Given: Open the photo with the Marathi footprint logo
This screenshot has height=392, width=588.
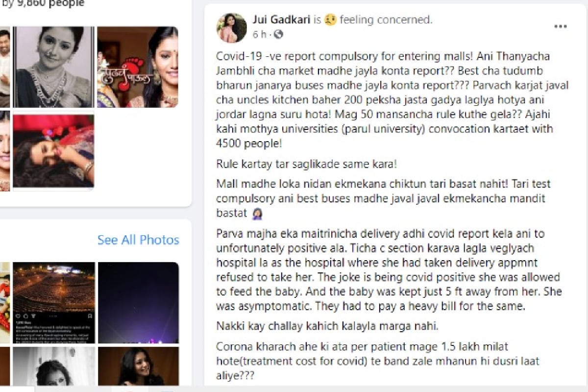Looking at the screenshot, I should point(138,67).
